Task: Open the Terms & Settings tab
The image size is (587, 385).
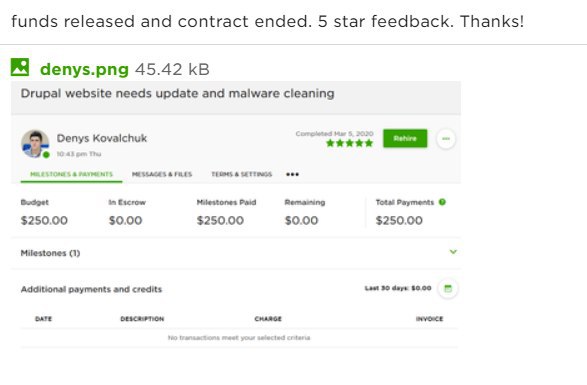Action: [x=241, y=175]
